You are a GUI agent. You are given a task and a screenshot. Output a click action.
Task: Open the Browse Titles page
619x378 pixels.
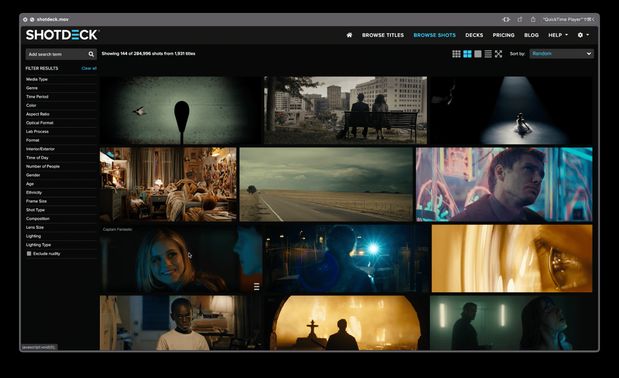pyautogui.click(x=383, y=35)
